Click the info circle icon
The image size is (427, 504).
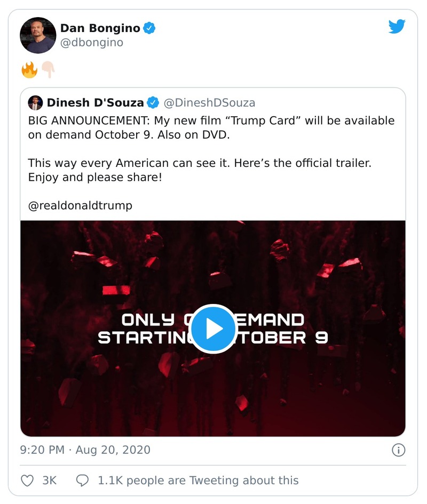[398, 450]
